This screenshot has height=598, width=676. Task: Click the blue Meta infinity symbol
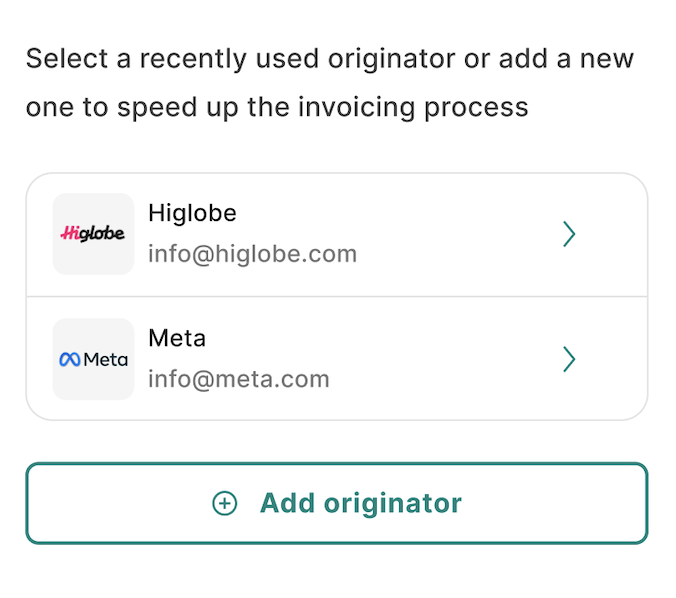point(70,359)
